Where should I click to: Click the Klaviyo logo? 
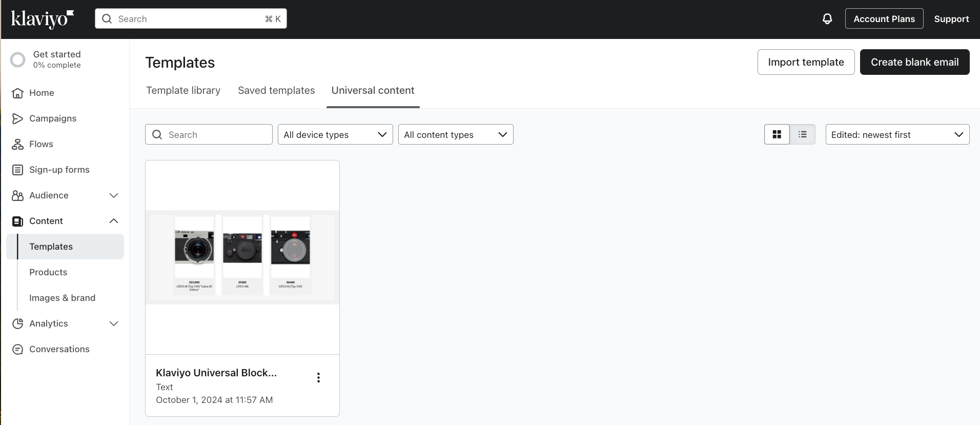pyautogui.click(x=43, y=19)
